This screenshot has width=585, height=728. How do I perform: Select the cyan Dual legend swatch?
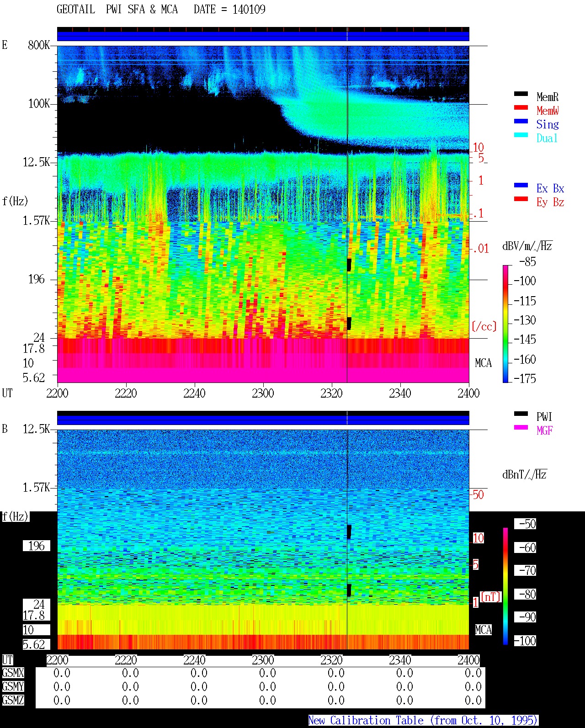point(521,135)
